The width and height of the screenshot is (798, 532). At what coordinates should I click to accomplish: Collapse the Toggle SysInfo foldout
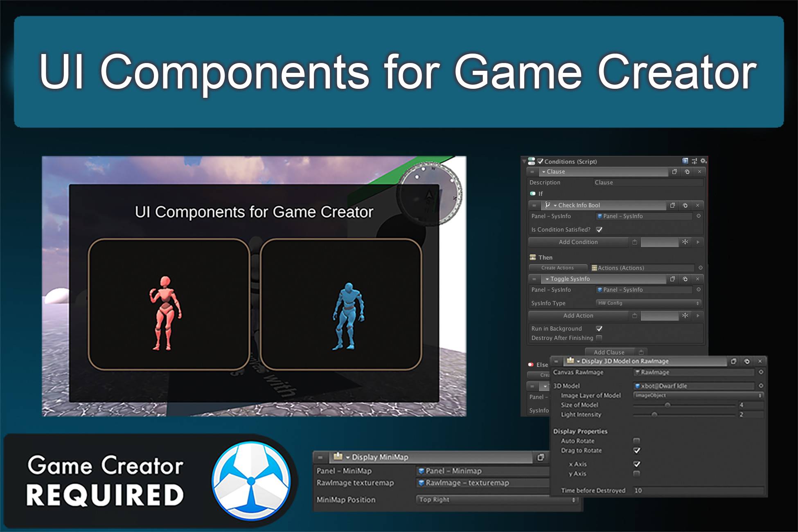547,279
